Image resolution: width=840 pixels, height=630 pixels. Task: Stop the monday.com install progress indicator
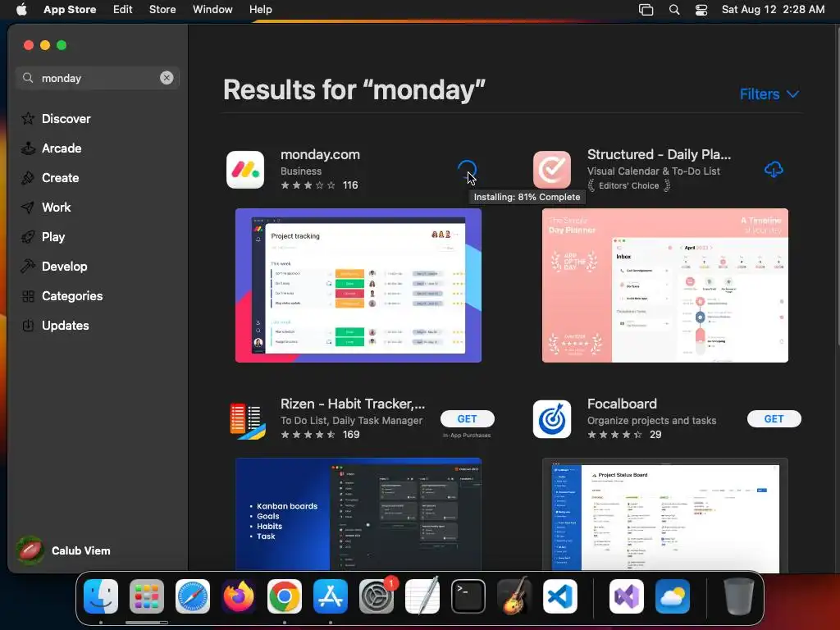click(467, 170)
